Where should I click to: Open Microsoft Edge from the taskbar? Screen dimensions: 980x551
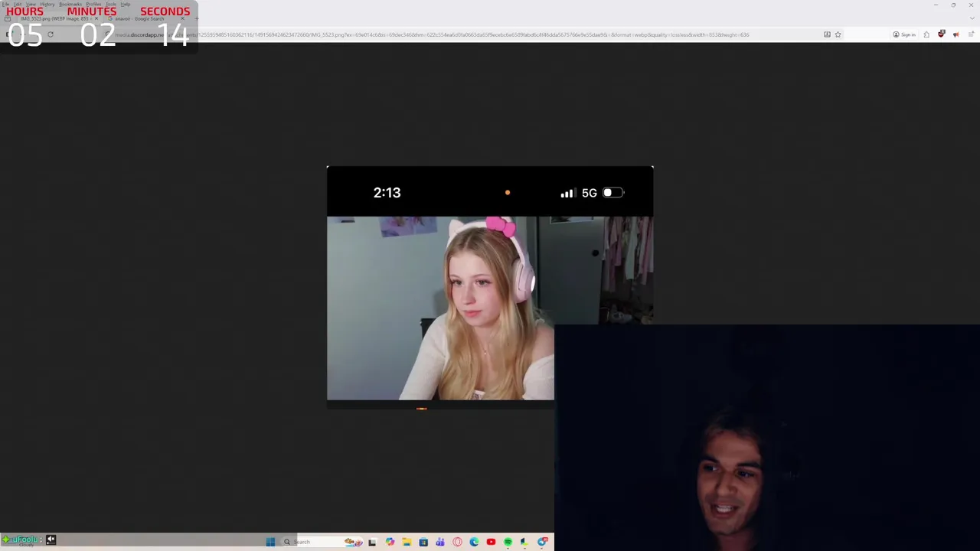point(474,542)
